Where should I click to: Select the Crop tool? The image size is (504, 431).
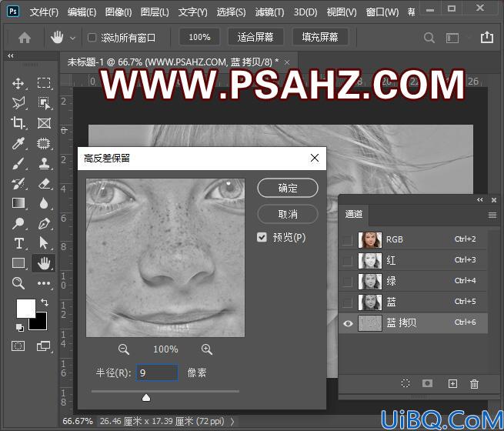click(18, 123)
